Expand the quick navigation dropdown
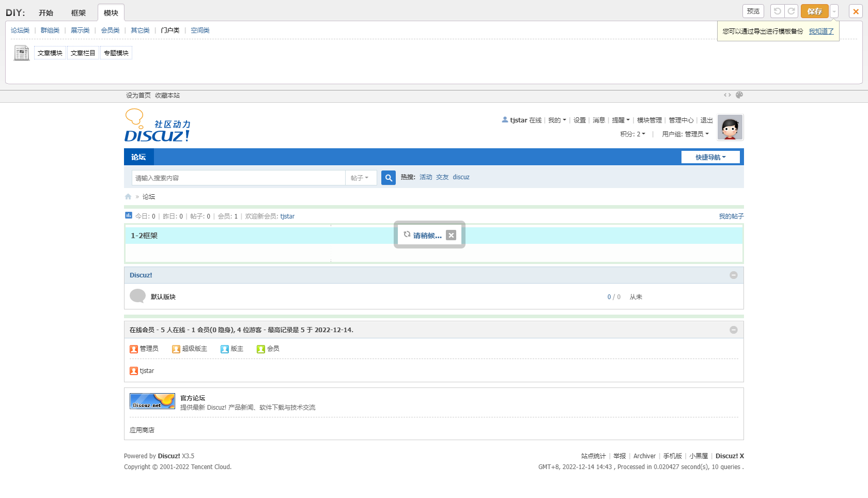The image size is (868, 498). click(710, 158)
